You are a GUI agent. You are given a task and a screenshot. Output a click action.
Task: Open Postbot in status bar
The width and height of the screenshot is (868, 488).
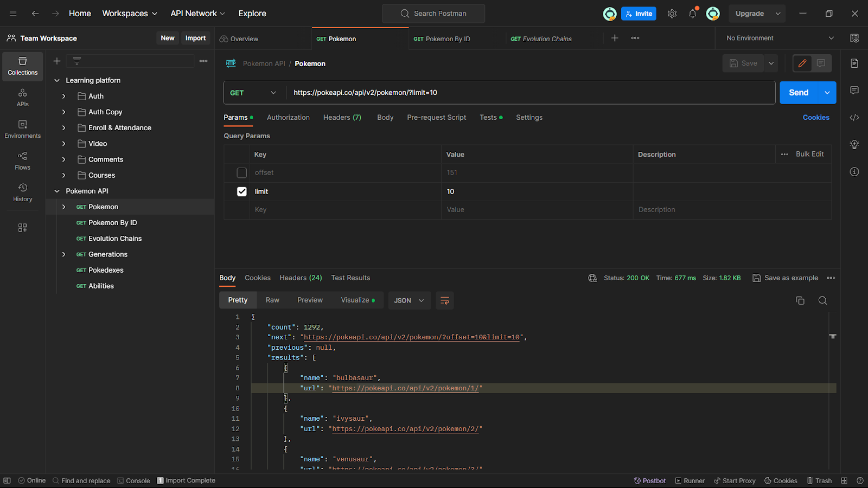(650, 481)
